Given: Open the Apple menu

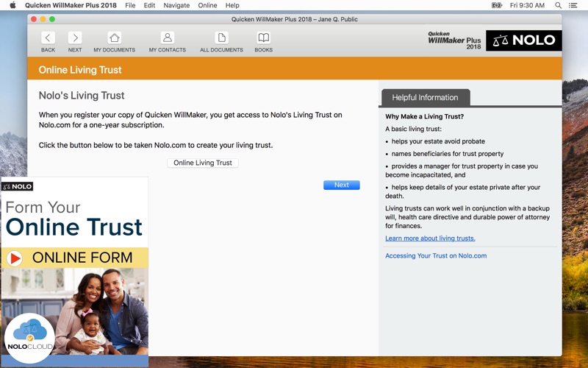Looking at the screenshot, I should click(x=12, y=5).
